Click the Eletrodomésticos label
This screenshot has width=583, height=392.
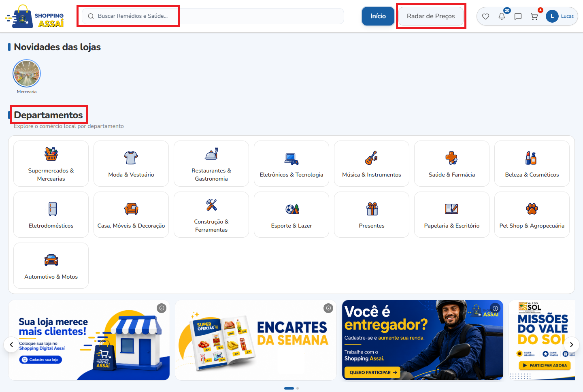(x=51, y=226)
